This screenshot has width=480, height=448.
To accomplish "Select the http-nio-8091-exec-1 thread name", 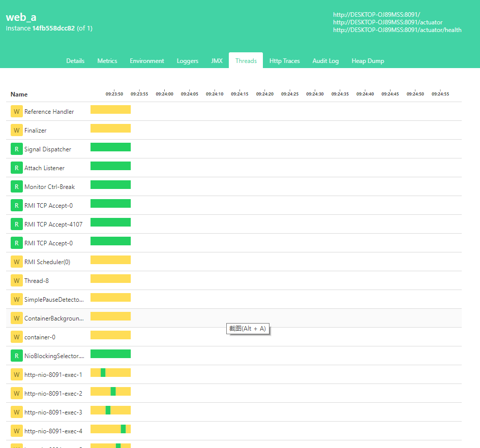I will point(53,375).
